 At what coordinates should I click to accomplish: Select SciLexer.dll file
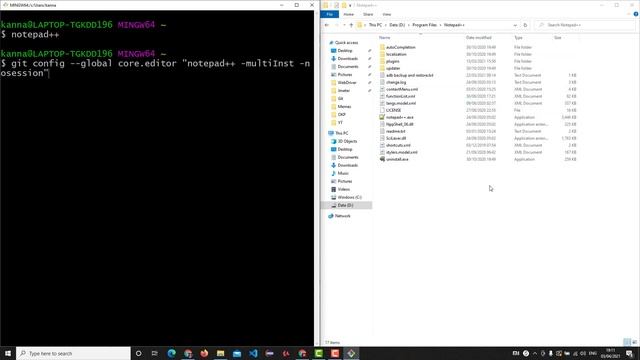(x=396, y=138)
